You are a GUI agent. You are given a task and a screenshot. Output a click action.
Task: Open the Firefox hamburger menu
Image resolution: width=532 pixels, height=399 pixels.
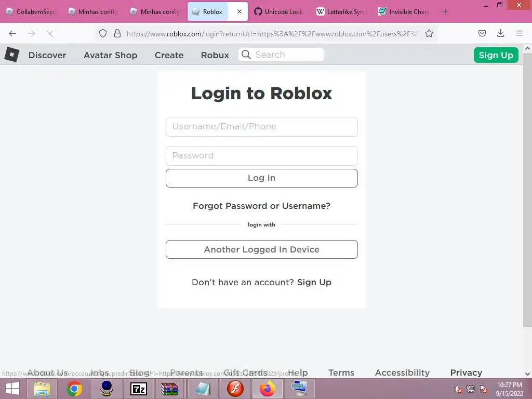pyautogui.click(x=520, y=33)
